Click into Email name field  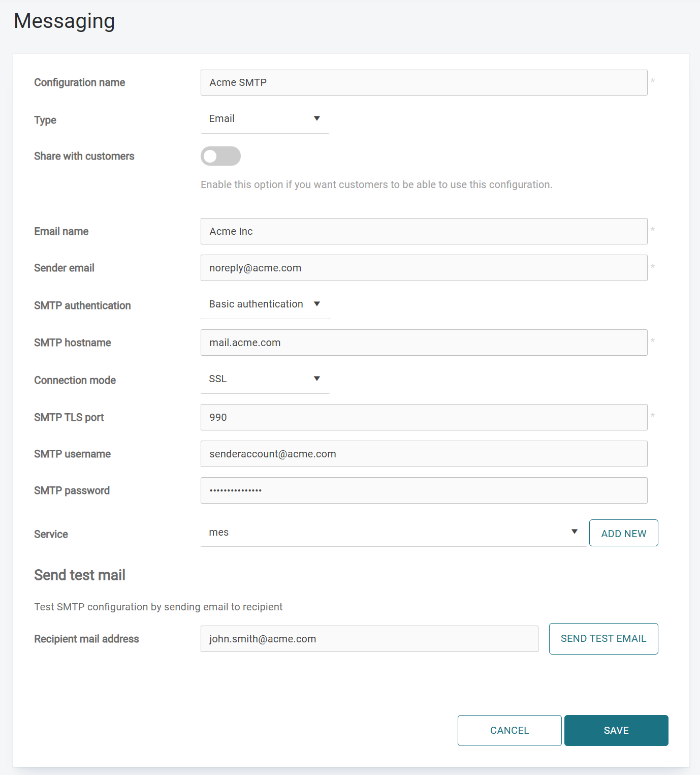tap(424, 231)
